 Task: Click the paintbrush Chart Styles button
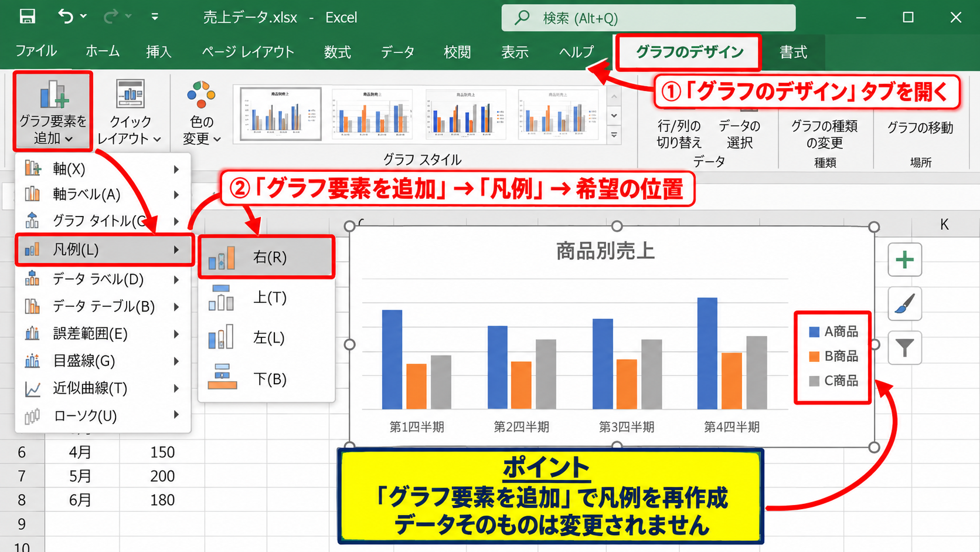[904, 304]
